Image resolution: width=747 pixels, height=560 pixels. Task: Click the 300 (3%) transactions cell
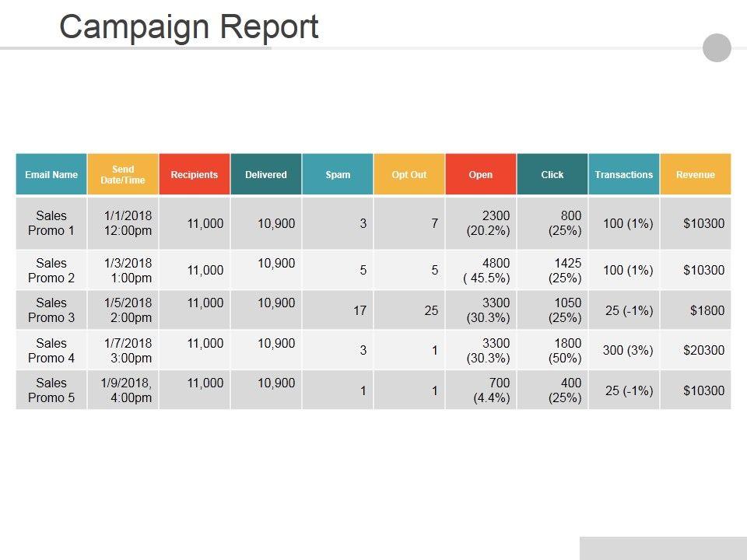pos(624,350)
